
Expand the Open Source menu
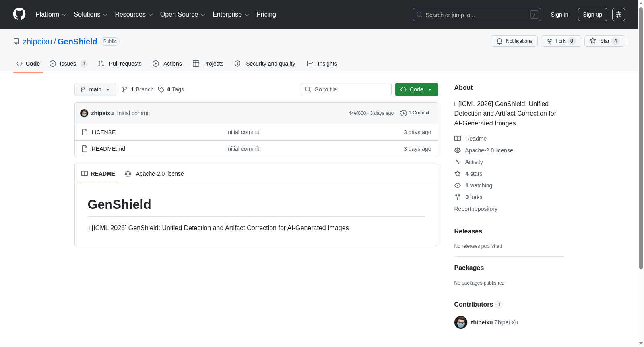tap(183, 15)
